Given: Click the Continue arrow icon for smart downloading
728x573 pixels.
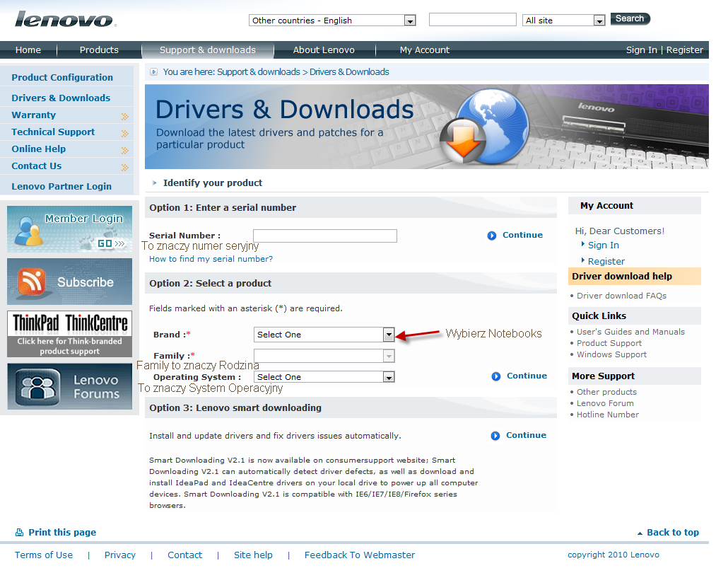Looking at the screenshot, I should (495, 436).
